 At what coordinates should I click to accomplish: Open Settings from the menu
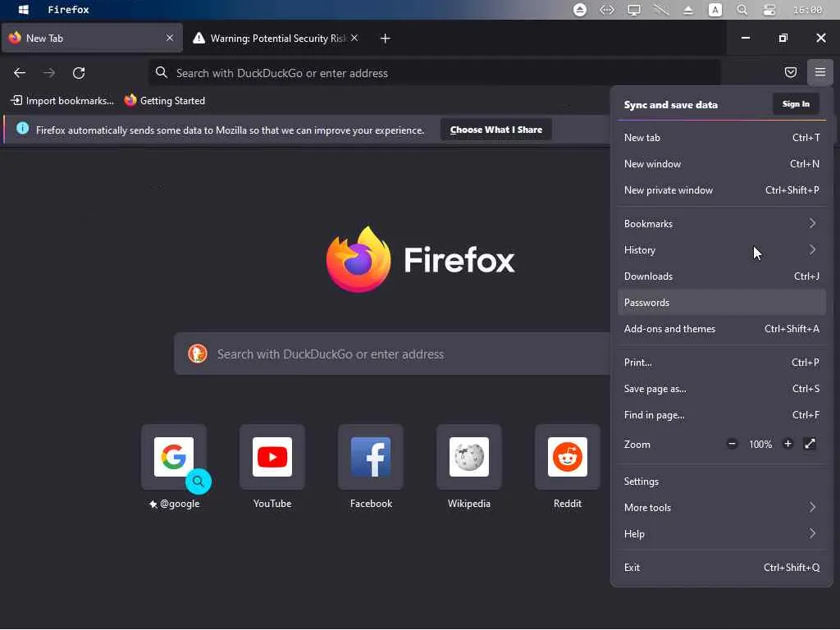click(x=722, y=482)
